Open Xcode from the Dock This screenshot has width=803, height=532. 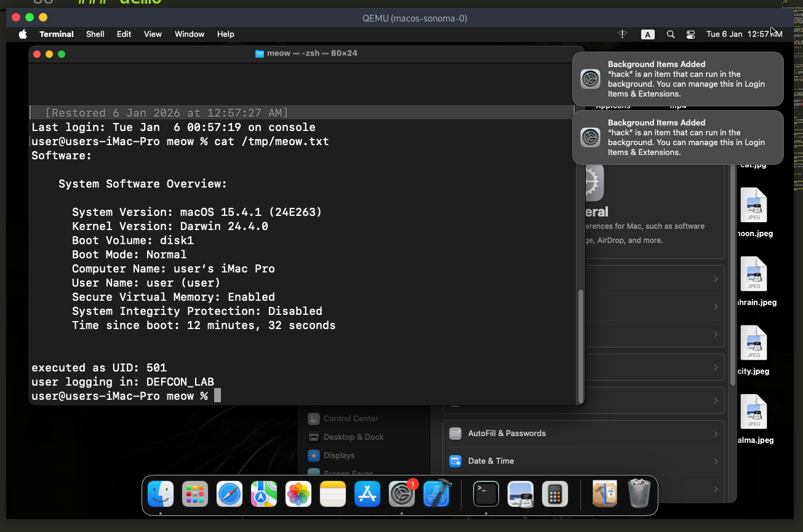tap(437, 494)
